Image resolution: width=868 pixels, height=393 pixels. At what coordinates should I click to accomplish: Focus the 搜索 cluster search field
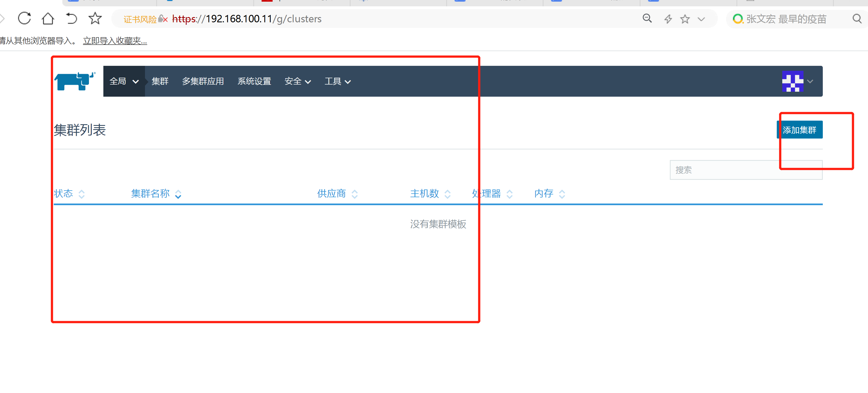(746, 170)
